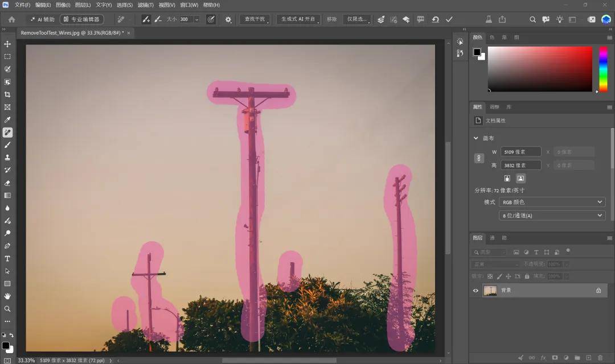Open the 8 位/通道 bit depth dropdown
The image size is (615, 364).
pyautogui.click(x=552, y=216)
